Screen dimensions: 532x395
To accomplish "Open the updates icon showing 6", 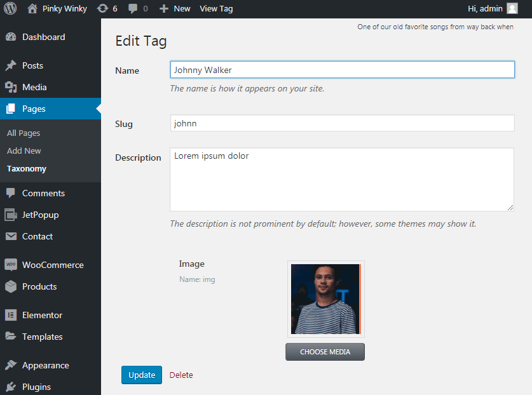I will [102, 8].
